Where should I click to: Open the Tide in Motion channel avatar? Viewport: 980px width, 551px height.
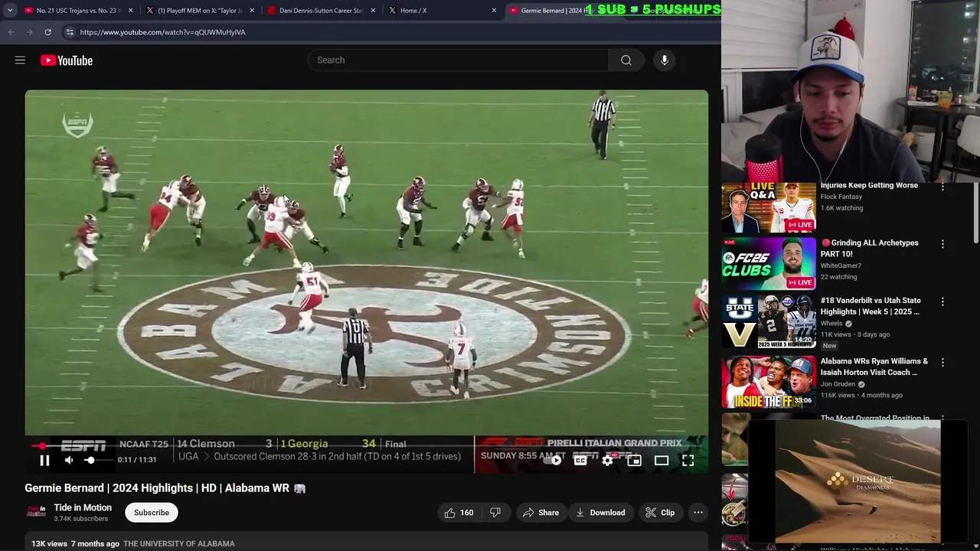click(36, 512)
